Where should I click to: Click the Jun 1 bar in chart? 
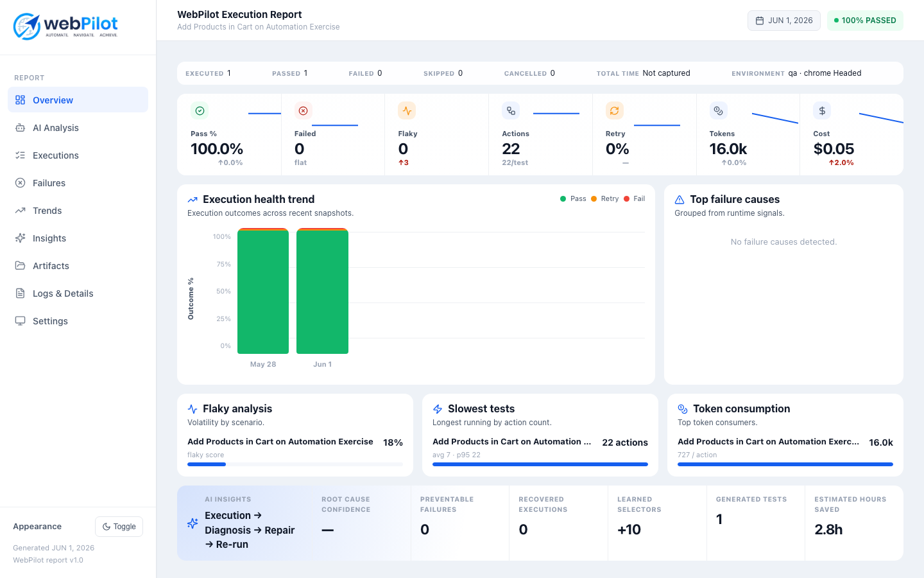322,291
